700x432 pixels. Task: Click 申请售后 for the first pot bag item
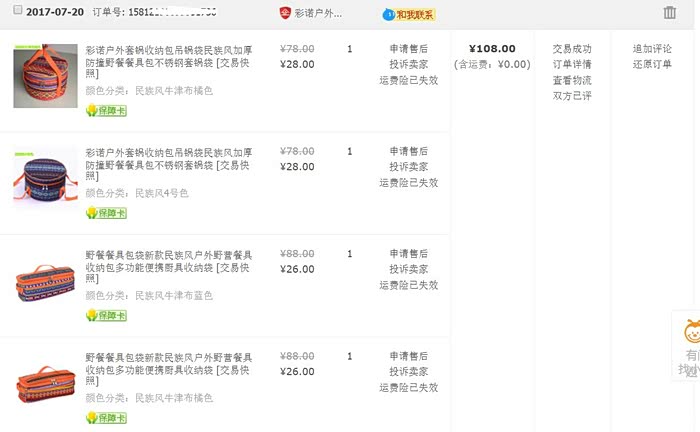408,49
